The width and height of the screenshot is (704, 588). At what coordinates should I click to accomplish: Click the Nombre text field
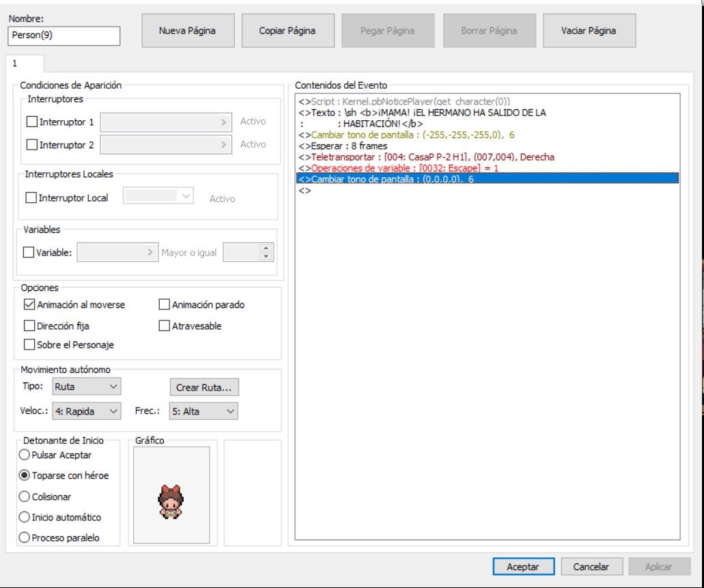pyautogui.click(x=64, y=36)
